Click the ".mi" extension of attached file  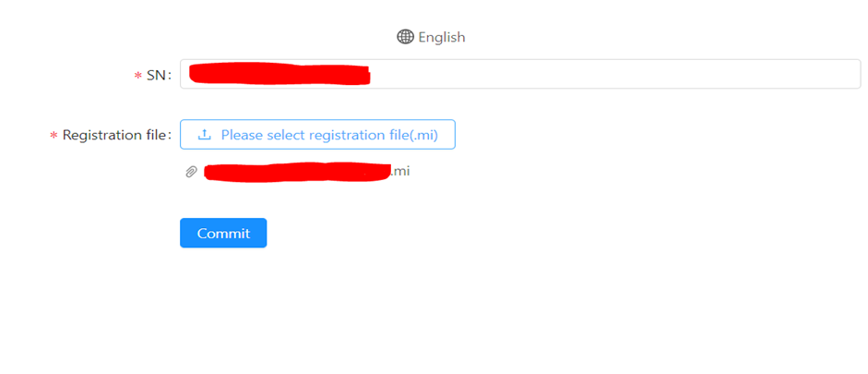pyautogui.click(x=400, y=171)
